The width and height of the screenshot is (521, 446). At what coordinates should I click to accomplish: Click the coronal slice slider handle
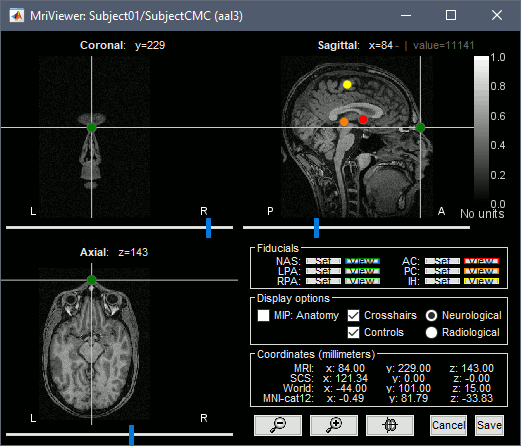208,228
